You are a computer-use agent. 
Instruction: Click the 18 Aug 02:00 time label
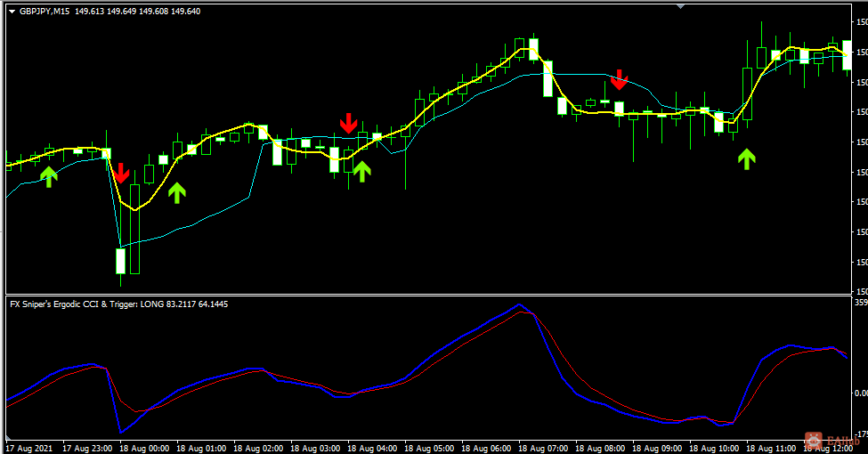click(258, 448)
